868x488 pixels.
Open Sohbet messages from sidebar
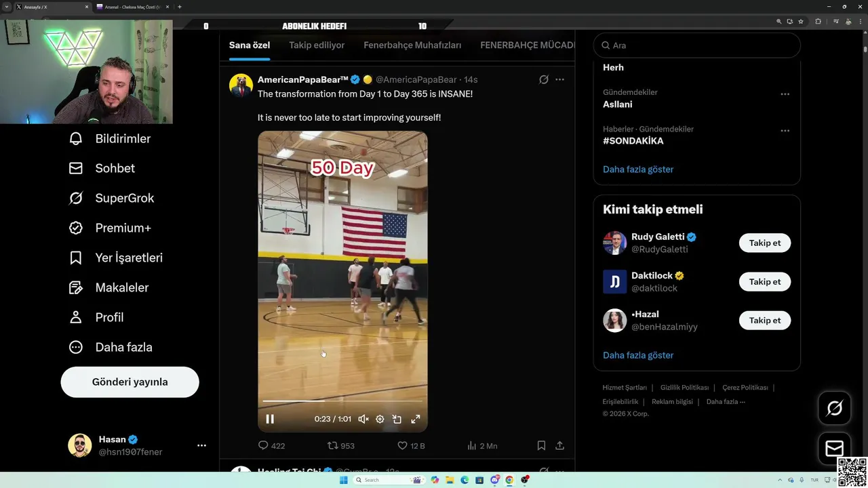tap(102, 169)
